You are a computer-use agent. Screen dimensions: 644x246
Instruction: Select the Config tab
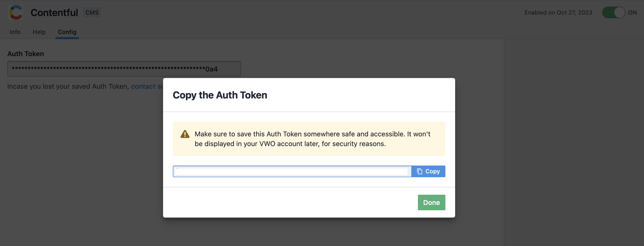coord(67,32)
